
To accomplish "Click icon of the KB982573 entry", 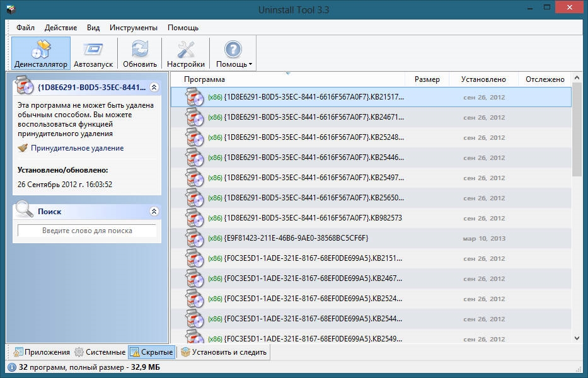I will 195,218.
